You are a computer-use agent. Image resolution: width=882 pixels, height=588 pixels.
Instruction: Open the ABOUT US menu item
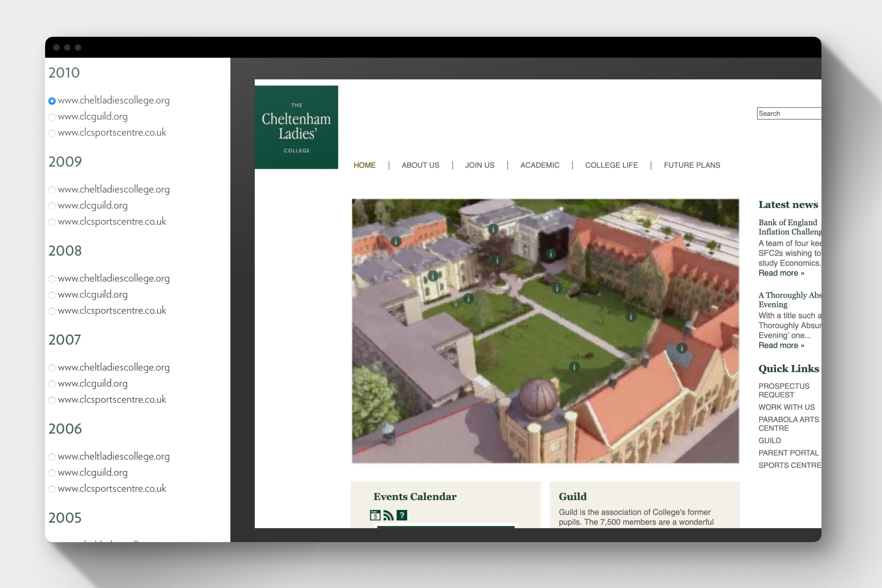click(420, 165)
